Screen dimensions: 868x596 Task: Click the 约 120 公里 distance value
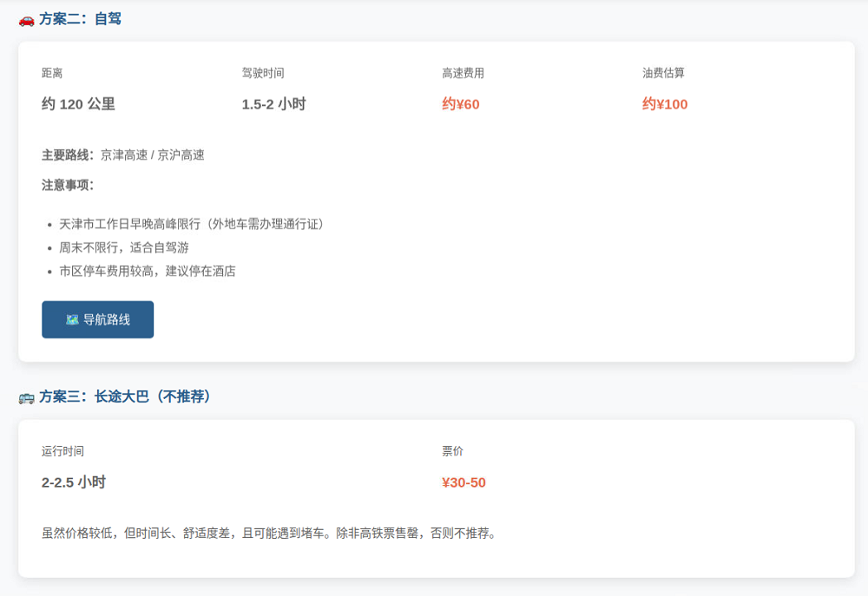78,104
